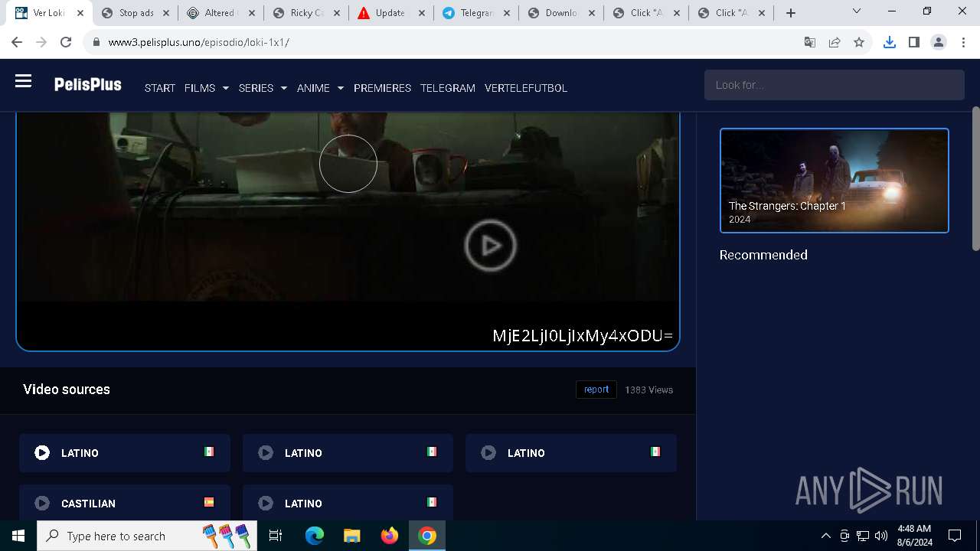Open the Chrome downloads icon
Image resolution: width=980 pixels, height=551 pixels.
[890, 42]
